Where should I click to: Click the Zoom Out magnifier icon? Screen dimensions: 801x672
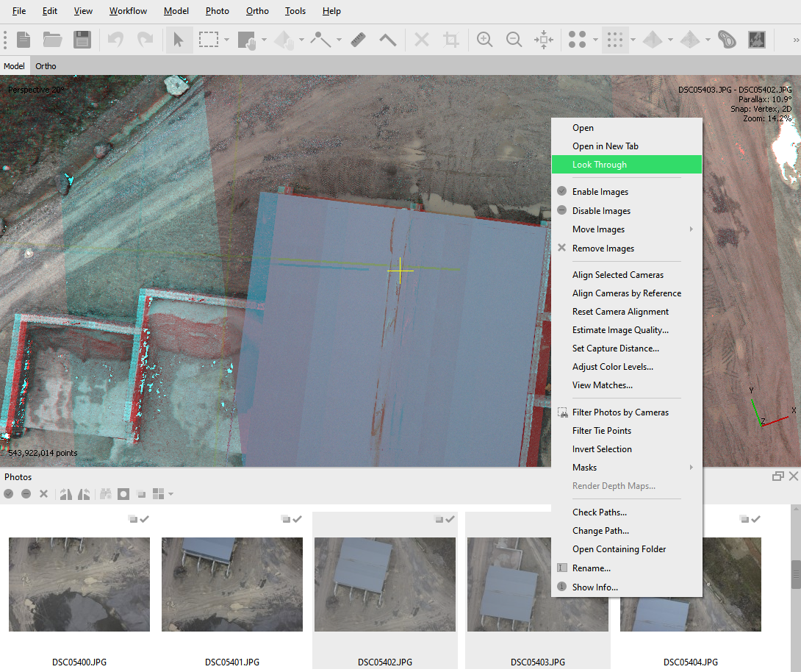[x=514, y=40]
